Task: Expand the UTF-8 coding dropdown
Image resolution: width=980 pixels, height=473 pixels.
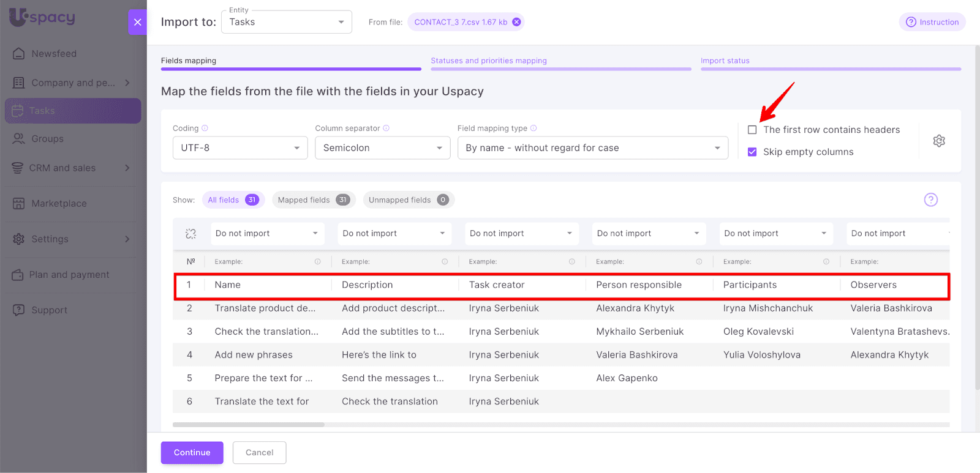Action: click(x=239, y=148)
